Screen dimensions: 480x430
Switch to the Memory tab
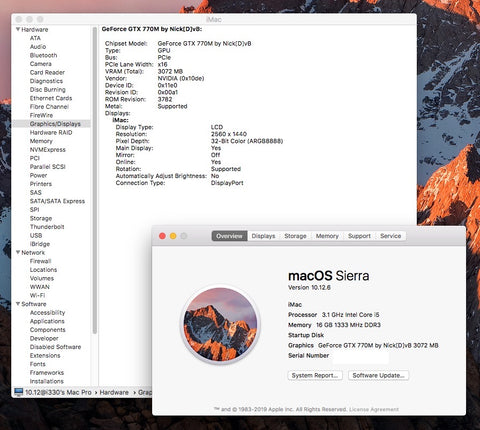[327, 236]
